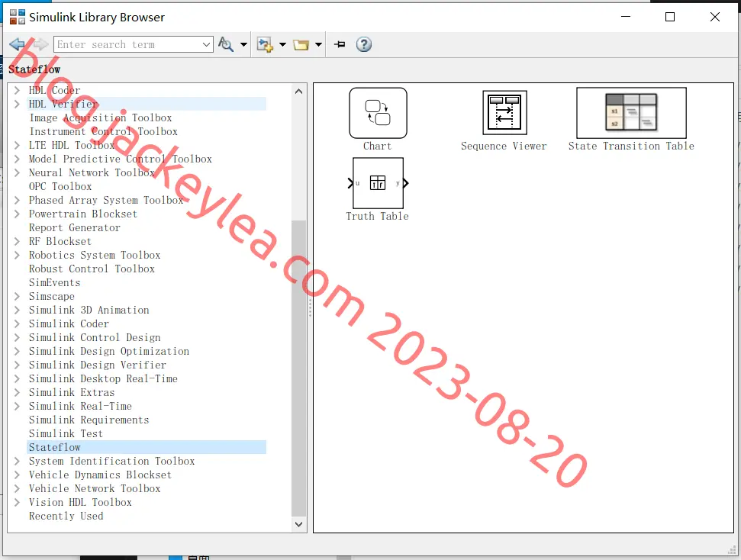Viewport: 741px width, 560px height.
Task: Select the Report Generator library
Action: [x=75, y=227]
